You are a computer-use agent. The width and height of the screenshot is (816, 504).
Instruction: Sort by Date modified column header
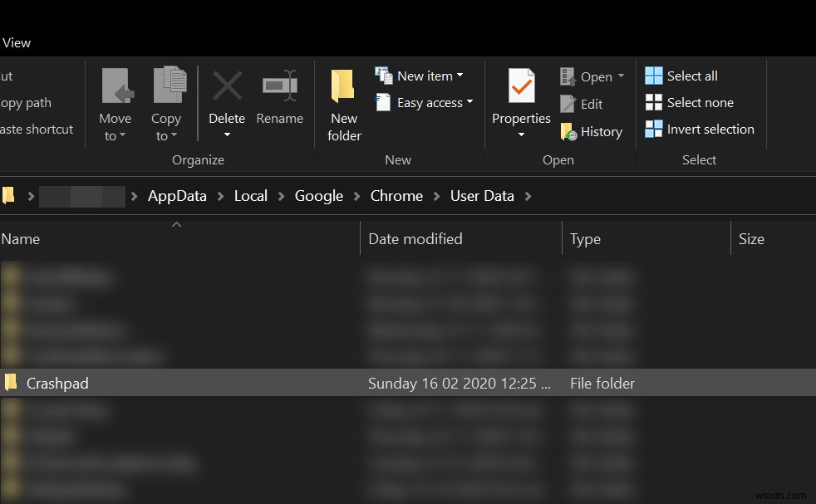(461, 239)
